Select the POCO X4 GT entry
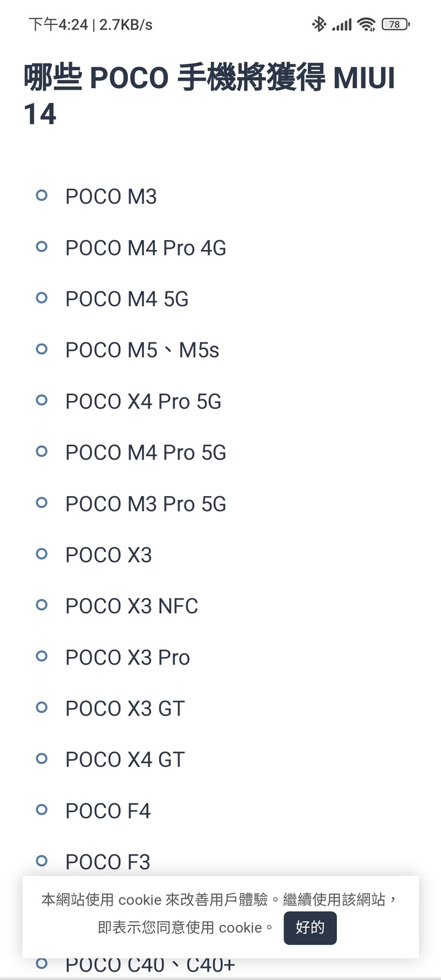Image resolution: width=441 pixels, height=980 pixels. 125,759
